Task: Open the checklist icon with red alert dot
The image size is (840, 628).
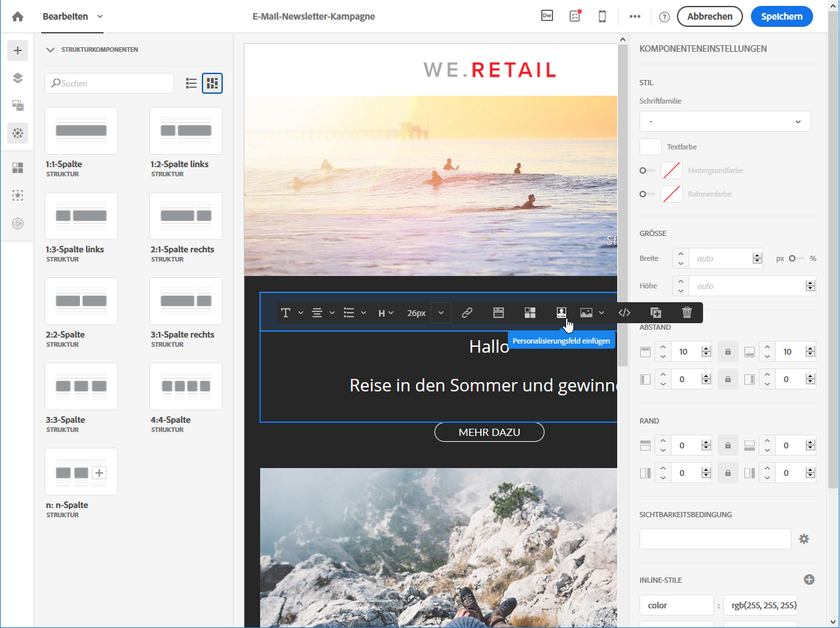Action: pos(575,16)
